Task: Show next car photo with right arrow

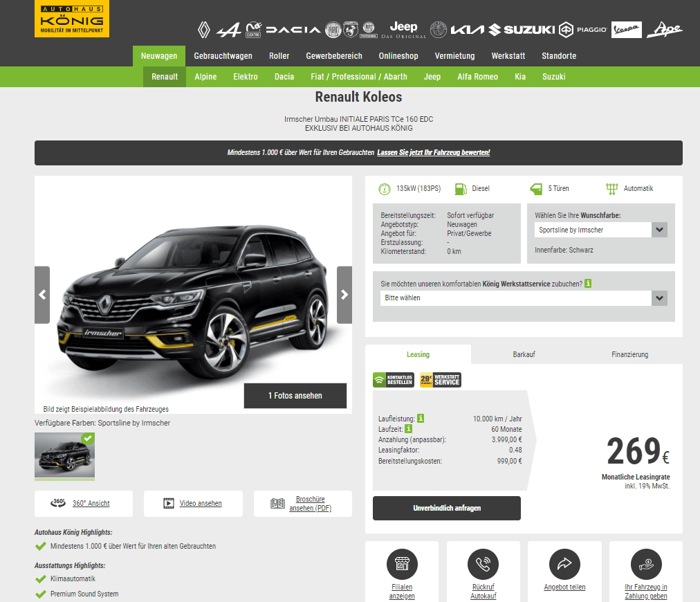Action: (x=344, y=295)
